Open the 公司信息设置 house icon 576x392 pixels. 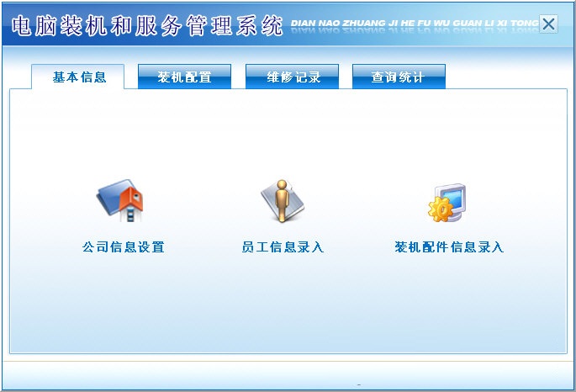pyautogui.click(x=120, y=200)
